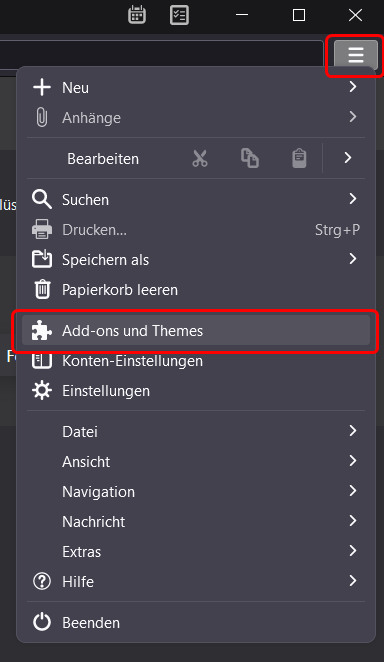The image size is (384, 662).
Task: Click the copy icon beside Bearbeiten
Action: point(250,158)
